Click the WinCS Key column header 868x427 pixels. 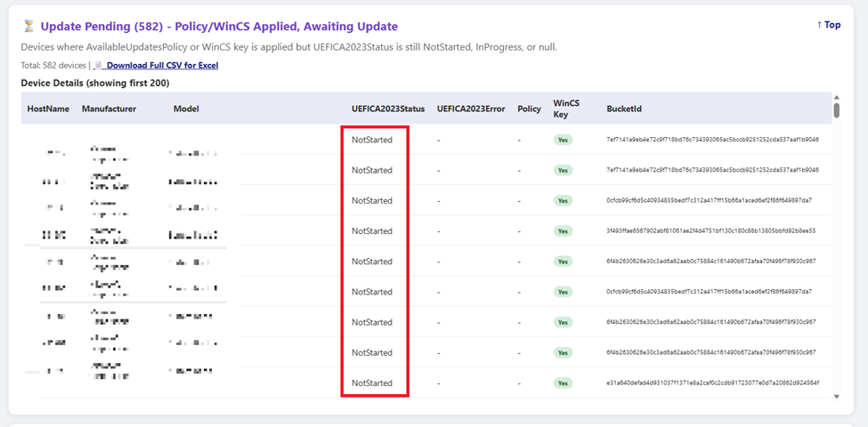point(566,109)
